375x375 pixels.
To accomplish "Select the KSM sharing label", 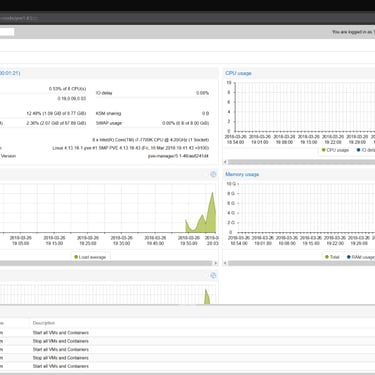I will tap(108, 113).
